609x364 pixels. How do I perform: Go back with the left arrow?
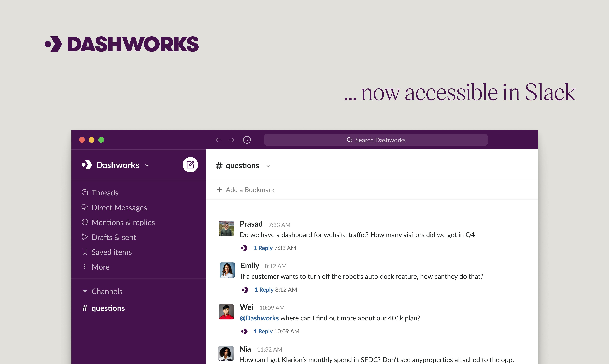[x=218, y=140]
